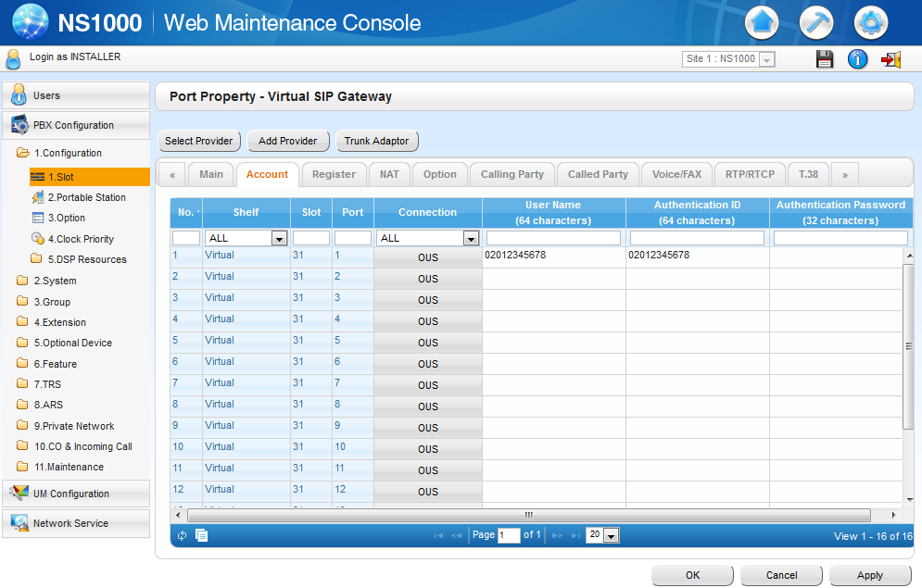
Task: Click the Trunk Adaptor button
Action: (x=376, y=141)
